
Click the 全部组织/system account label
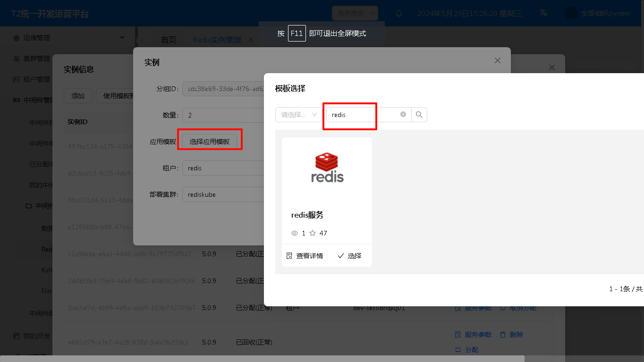tap(606, 13)
